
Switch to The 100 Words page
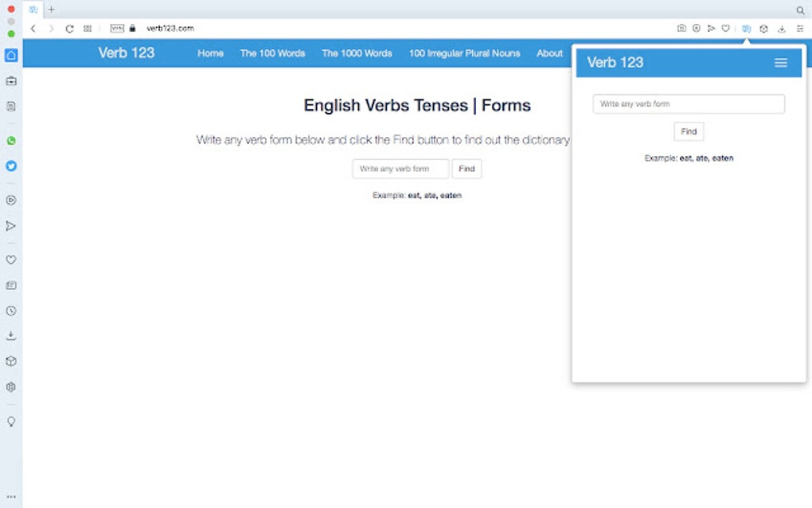click(x=272, y=53)
